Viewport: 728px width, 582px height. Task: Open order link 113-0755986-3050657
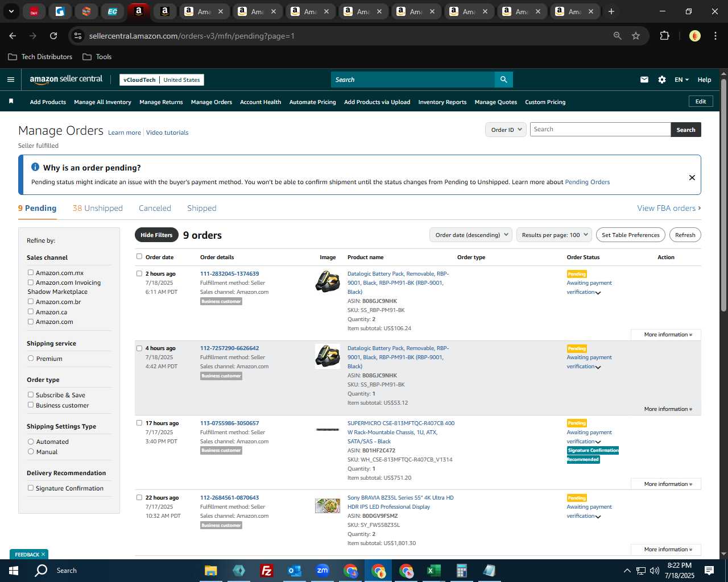coord(229,423)
